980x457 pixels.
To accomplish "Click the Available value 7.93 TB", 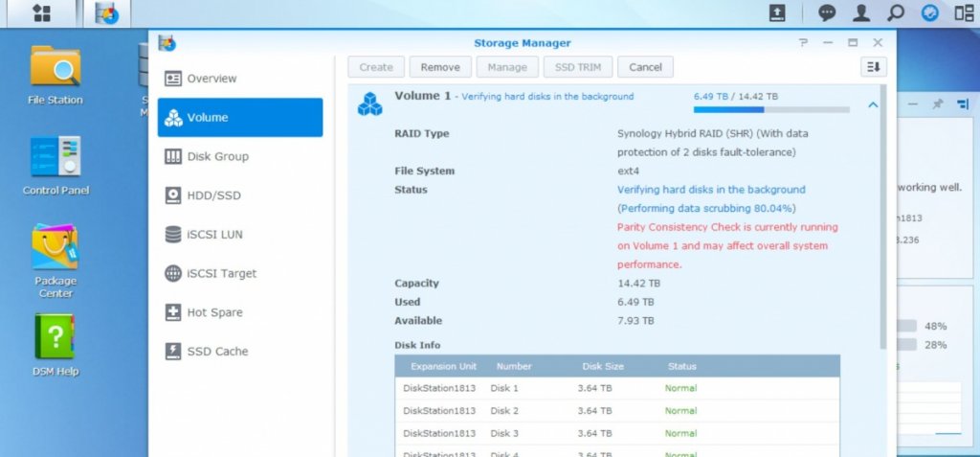I will [635, 321].
